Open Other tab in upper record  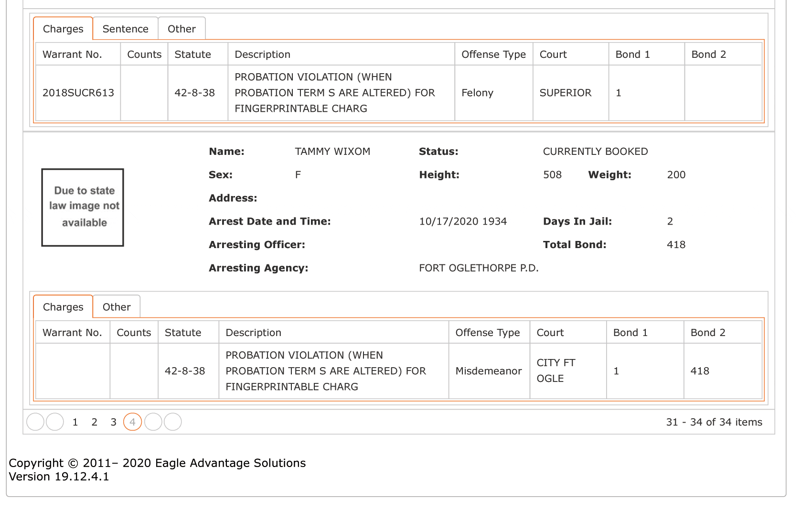182,29
